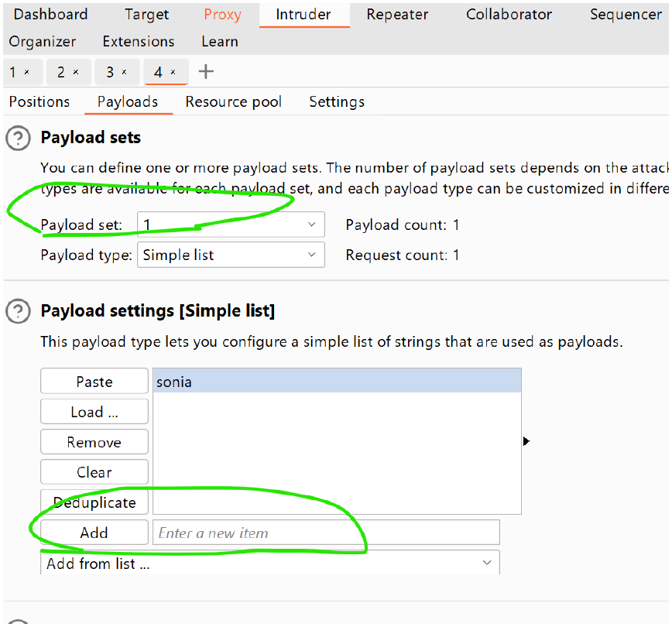Switch to the Organizer tab

pos(43,42)
